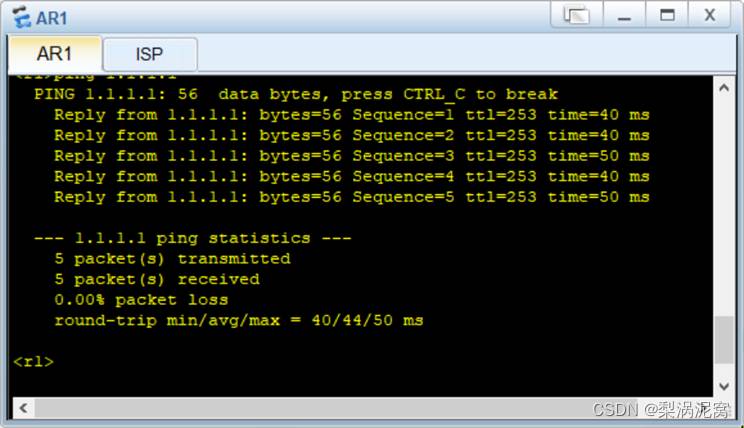
Task: Minimize the AR1 terminal window
Action: click(624, 15)
